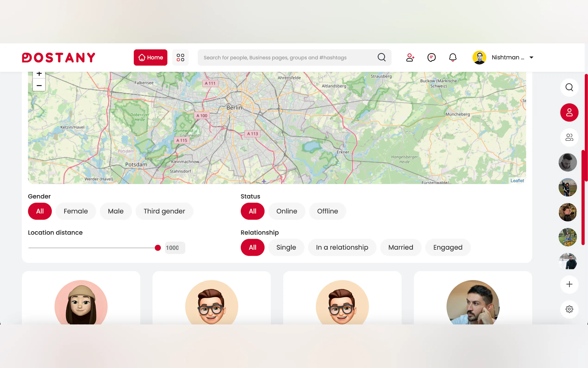Screen dimensions: 588x368
Task: Click the magnifier icon in search bar
Action: (x=381, y=58)
